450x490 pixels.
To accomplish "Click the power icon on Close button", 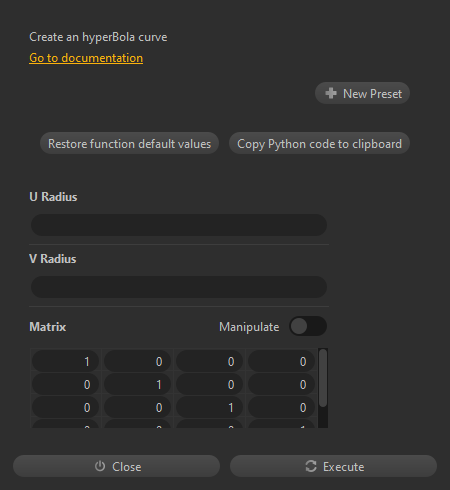I will 100,466.
